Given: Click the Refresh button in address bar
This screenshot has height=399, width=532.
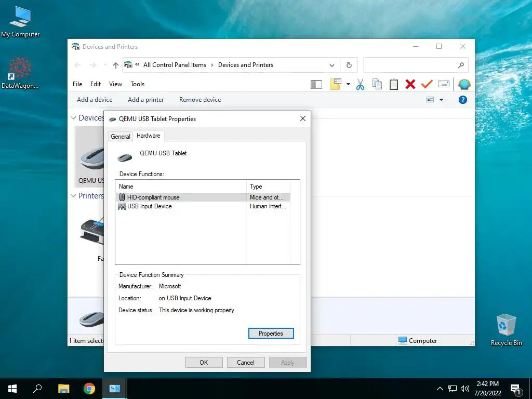Looking at the screenshot, I should coord(349,65).
